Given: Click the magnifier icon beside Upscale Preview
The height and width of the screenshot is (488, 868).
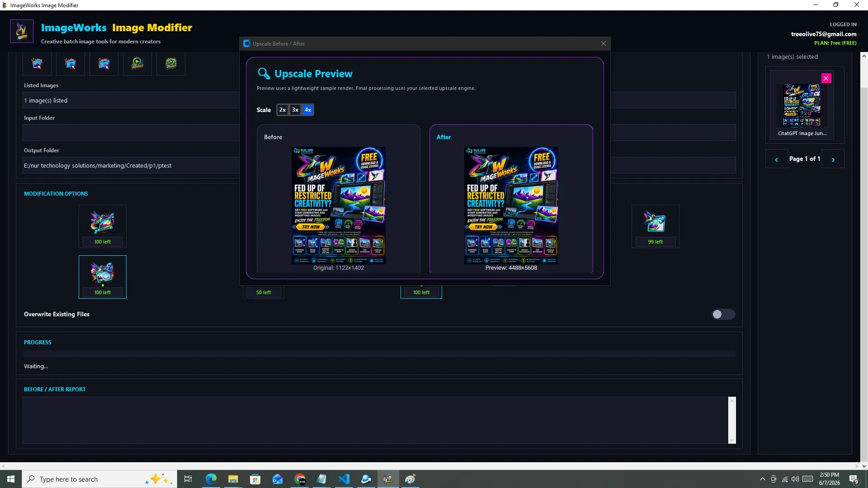Looking at the screenshot, I should pos(264,74).
